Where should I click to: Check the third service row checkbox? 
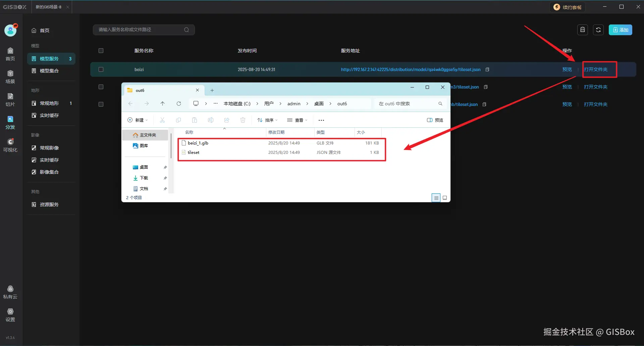(x=101, y=104)
